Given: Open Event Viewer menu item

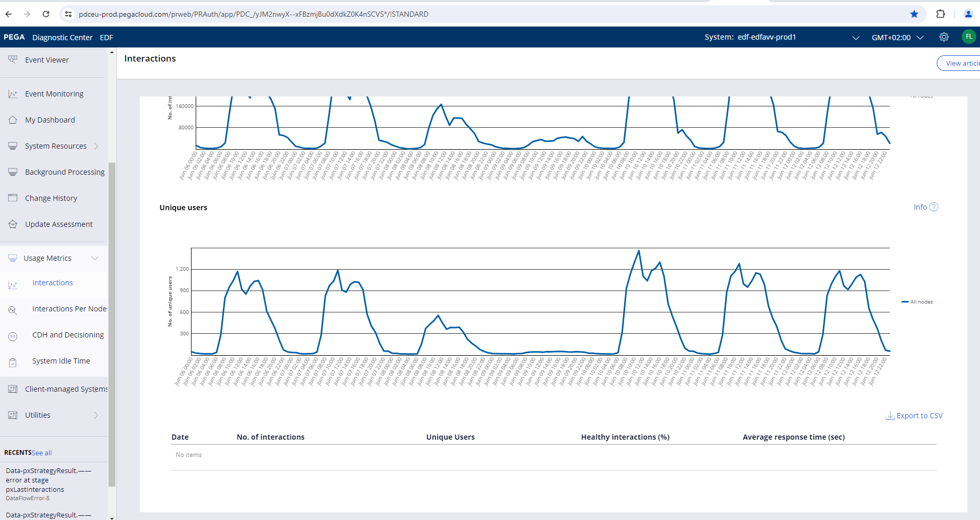Looking at the screenshot, I should click(47, 60).
